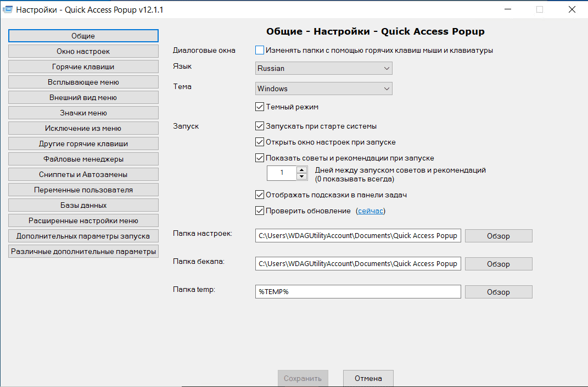Open the Язык dropdown showing Russian
Viewport: 588px width, 387px height.
click(323, 68)
